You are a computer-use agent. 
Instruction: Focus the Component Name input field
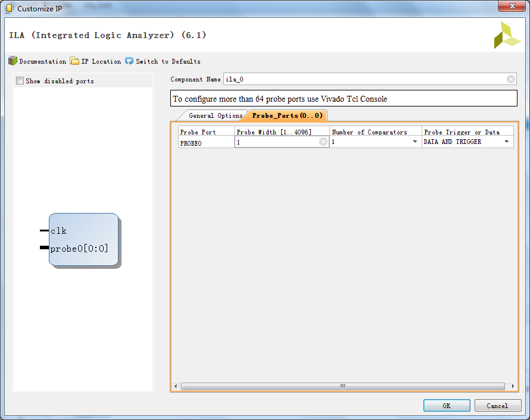pos(370,79)
